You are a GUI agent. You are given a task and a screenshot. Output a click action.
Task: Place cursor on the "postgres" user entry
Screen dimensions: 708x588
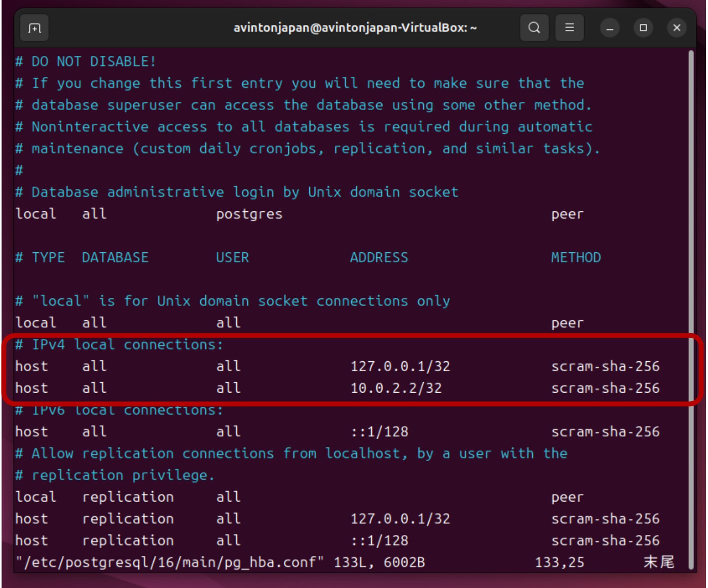(x=249, y=214)
